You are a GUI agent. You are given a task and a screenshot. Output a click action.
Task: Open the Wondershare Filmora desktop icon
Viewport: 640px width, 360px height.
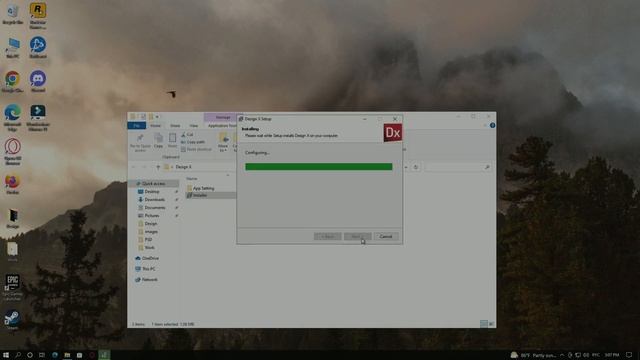point(38,118)
